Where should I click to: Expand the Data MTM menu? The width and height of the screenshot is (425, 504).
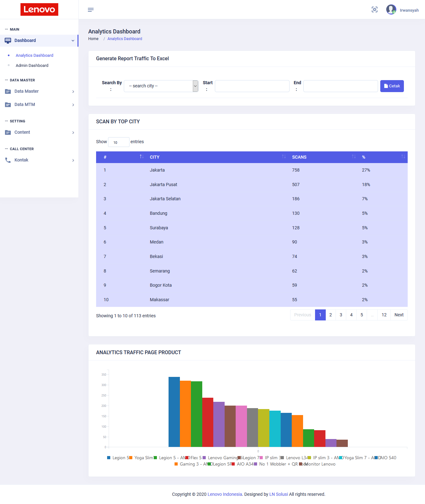[39, 104]
